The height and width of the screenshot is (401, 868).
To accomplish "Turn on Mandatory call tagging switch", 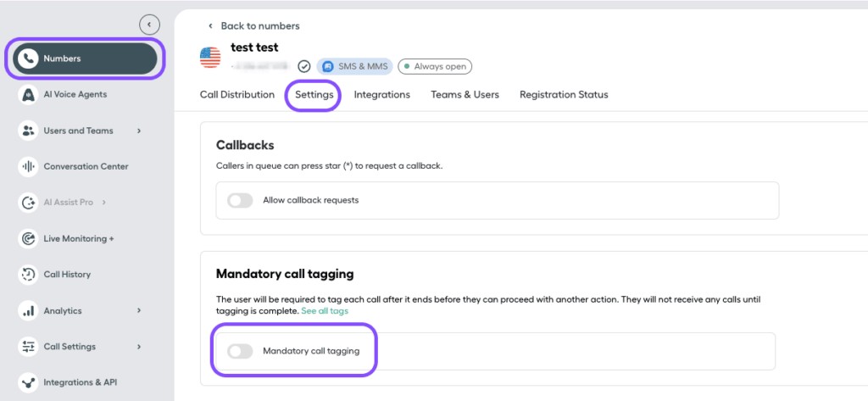I will [240, 351].
